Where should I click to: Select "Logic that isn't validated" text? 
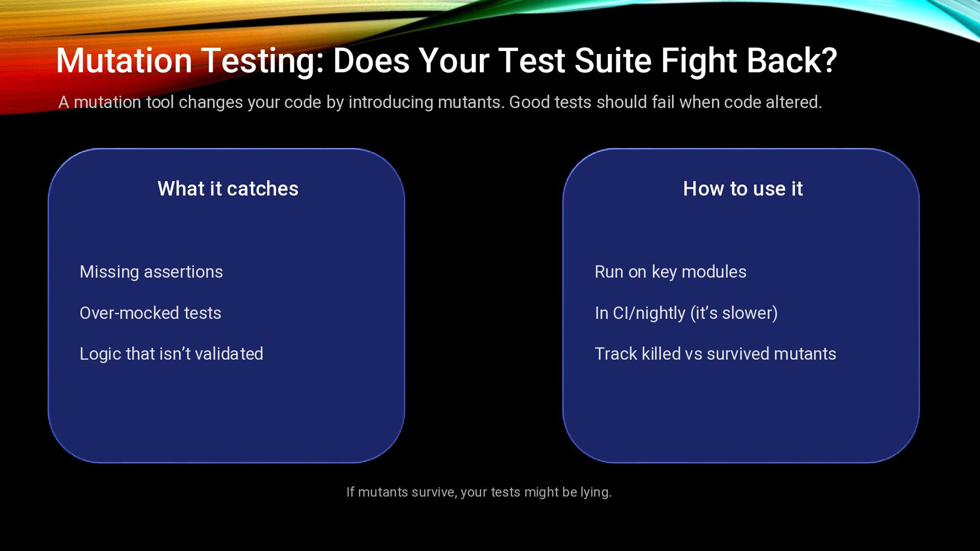[171, 354]
